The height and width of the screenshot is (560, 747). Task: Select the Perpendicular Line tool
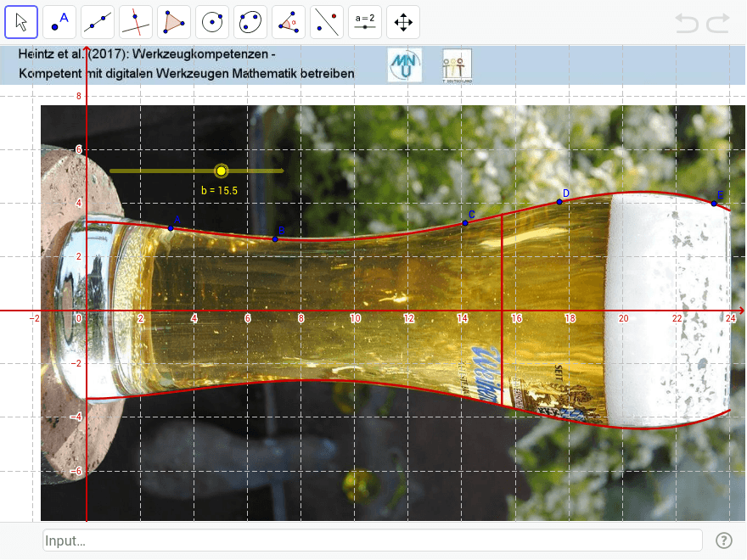(x=136, y=22)
